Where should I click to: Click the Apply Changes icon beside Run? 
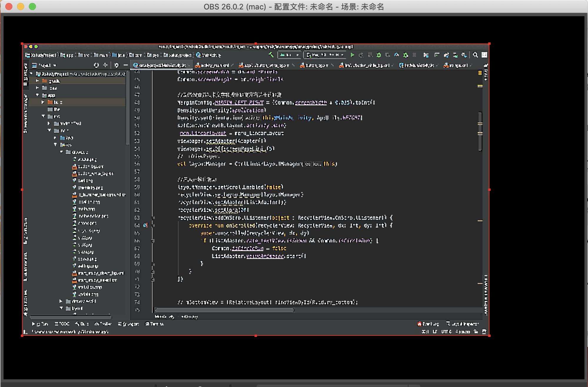[x=361, y=55]
